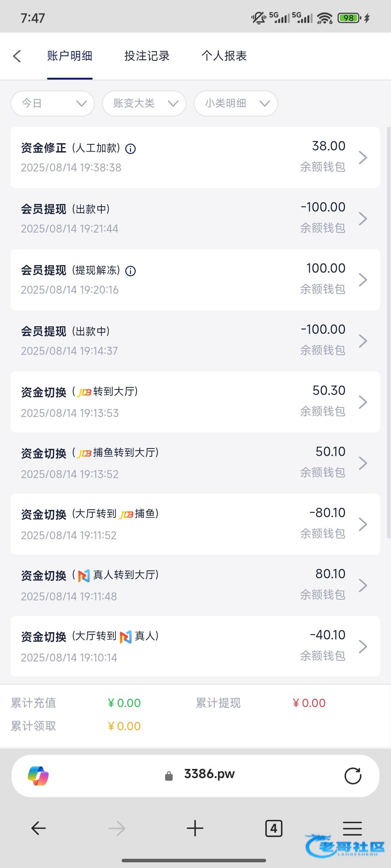Open a new tab with plus icon
The width and height of the screenshot is (391, 868).
pos(195,828)
